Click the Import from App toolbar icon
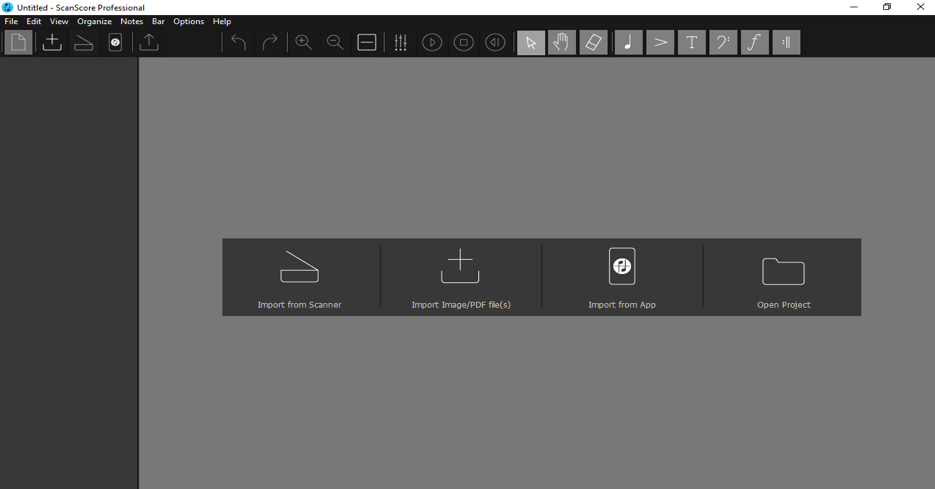935x489 pixels. (115, 42)
